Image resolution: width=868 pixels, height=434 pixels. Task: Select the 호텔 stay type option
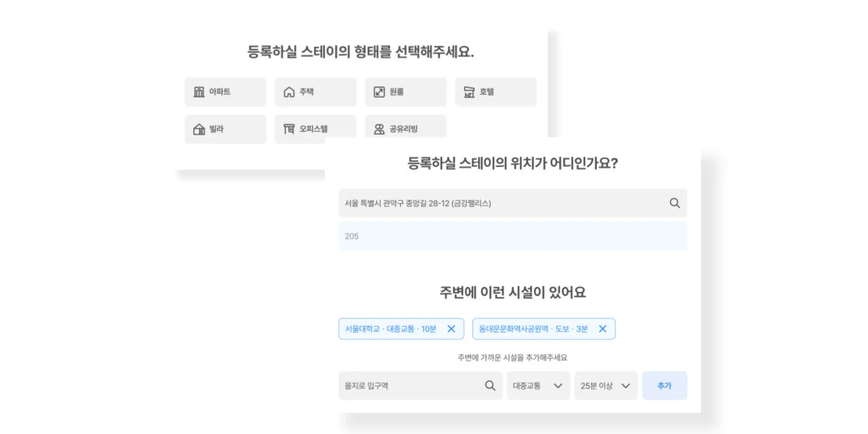pos(495,92)
